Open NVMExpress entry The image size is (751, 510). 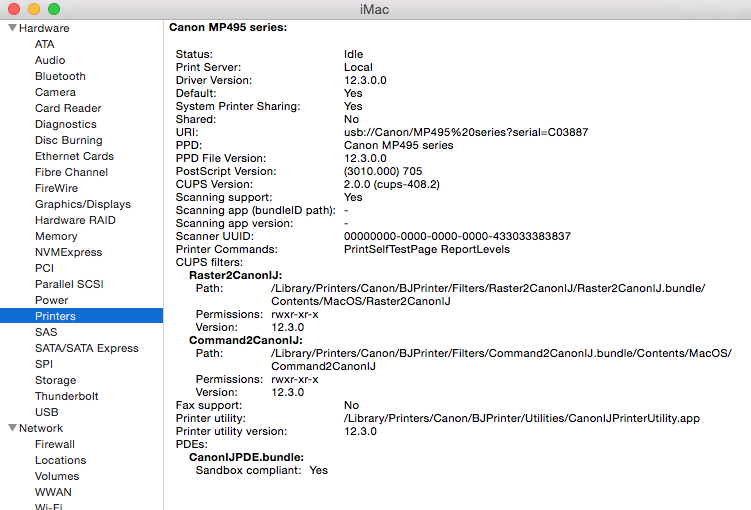click(x=68, y=252)
